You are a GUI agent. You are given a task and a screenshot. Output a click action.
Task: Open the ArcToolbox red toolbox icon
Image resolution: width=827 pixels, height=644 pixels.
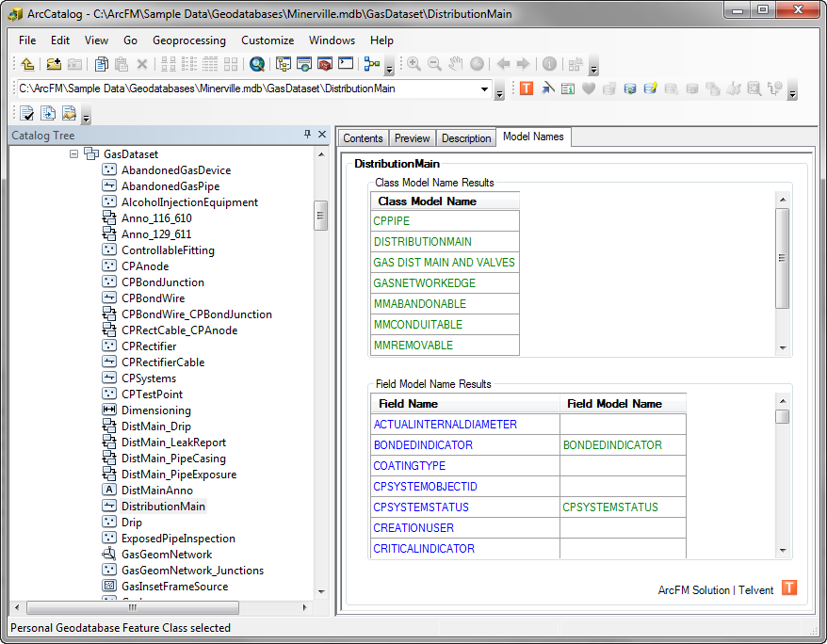(325, 64)
